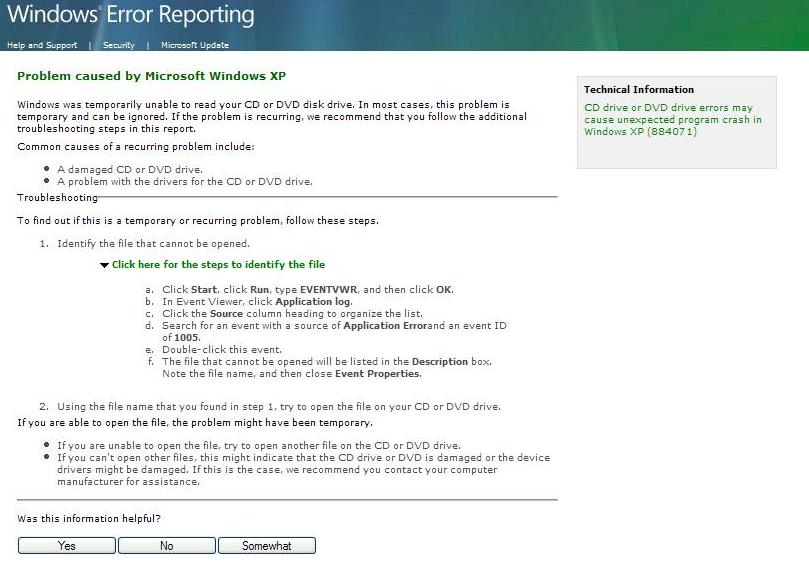
Task: Click the No feedback button
Action: [x=167, y=546]
